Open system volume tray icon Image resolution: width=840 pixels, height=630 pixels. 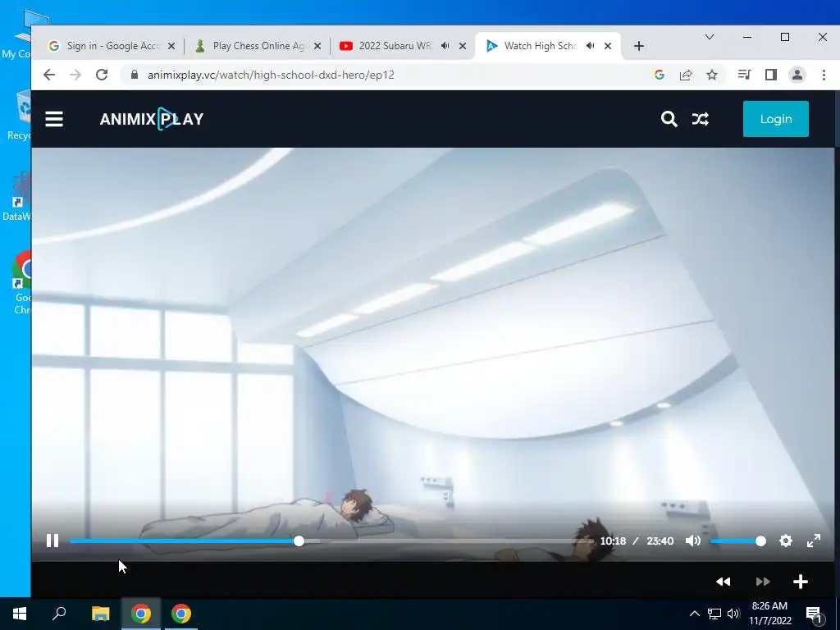click(733, 614)
